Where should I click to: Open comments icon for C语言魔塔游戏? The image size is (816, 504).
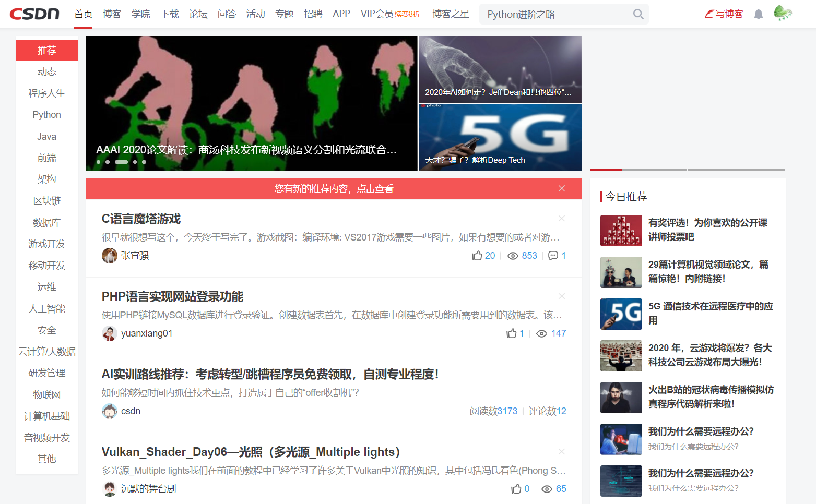pos(553,256)
